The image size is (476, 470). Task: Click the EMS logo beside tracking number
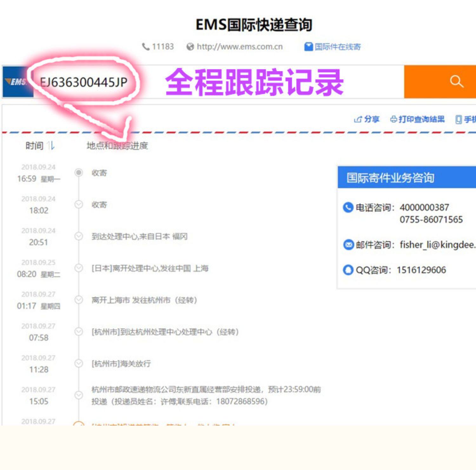[x=17, y=82]
